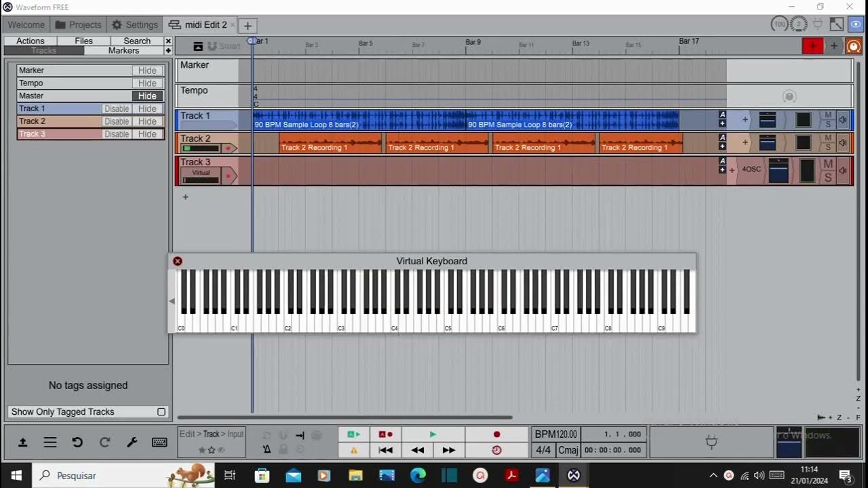Open the orange clock timecode icon

496,450
